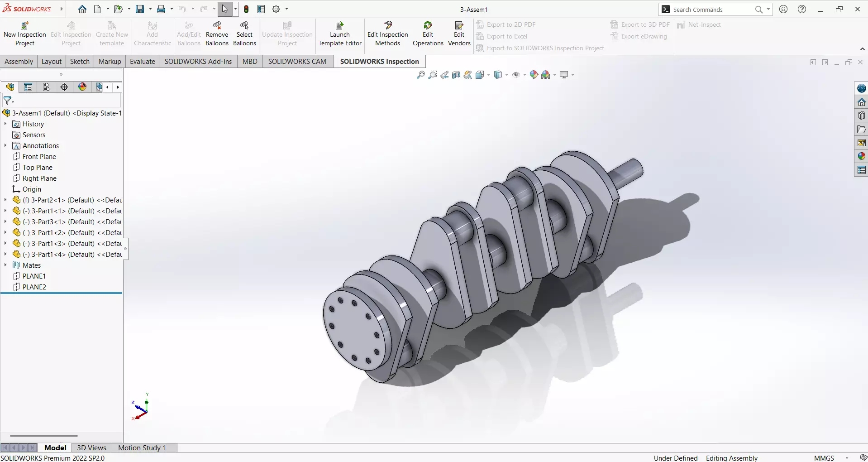868x462 pixels.
Task: Click the Home icon in top toolbar
Action: (x=82, y=9)
